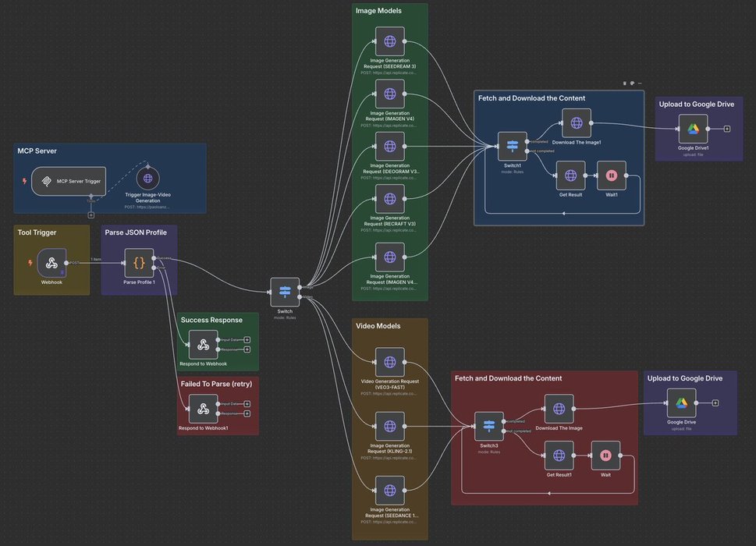Open the Google Drive node after Download The Image
The image size is (756, 546).
click(681, 403)
